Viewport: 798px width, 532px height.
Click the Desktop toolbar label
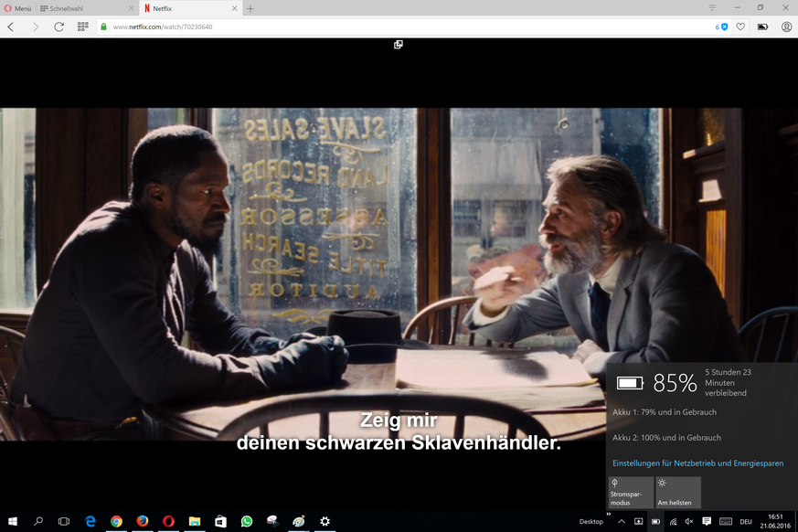point(591,521)
